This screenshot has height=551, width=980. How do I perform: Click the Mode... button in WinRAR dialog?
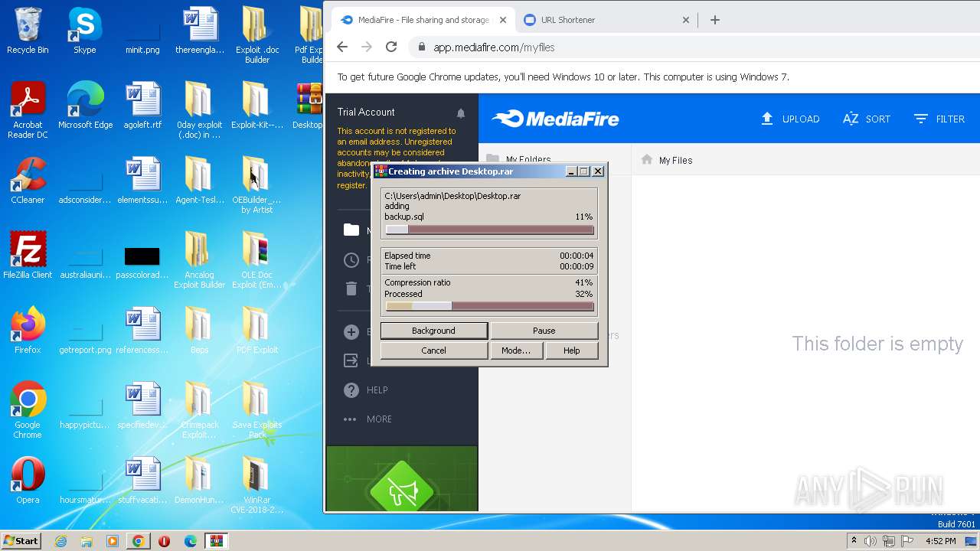516,350
